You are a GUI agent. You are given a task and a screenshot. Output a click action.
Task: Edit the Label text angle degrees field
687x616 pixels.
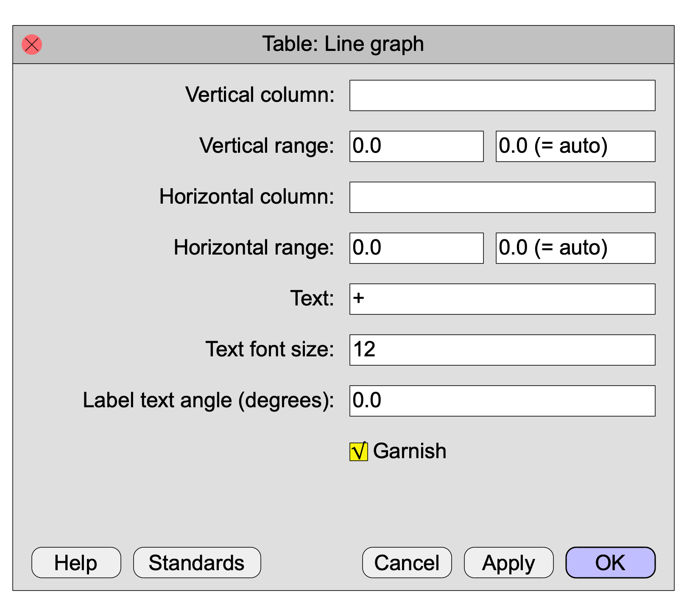(x=502, y=401)
